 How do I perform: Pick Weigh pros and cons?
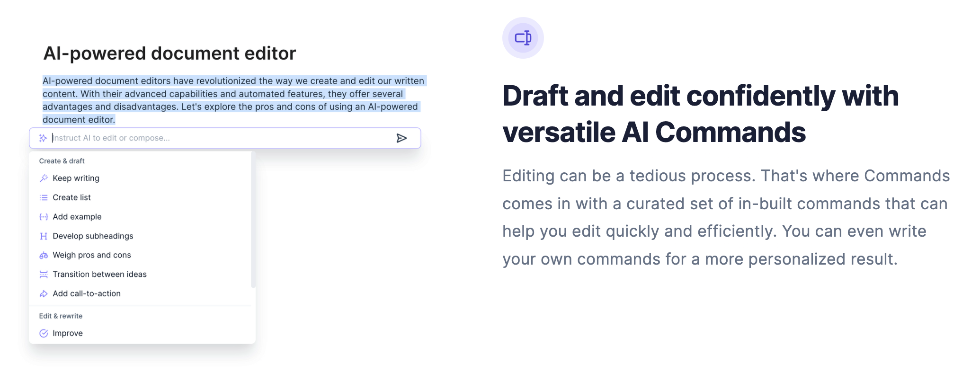(92, 255)
